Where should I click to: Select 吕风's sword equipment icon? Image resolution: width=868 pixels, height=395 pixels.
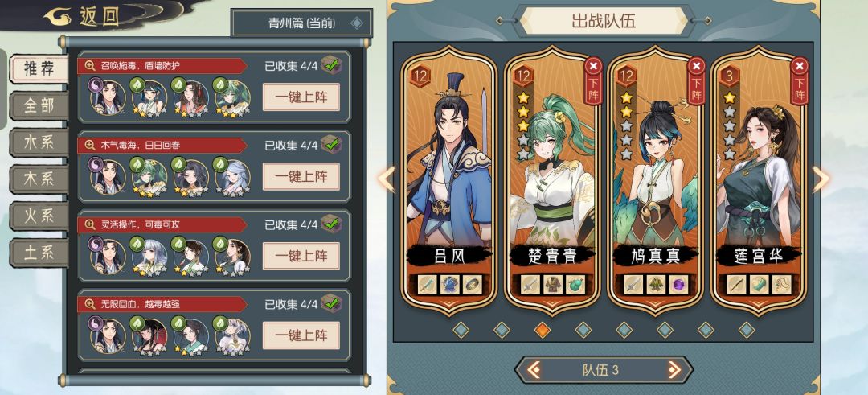point(428,285)
